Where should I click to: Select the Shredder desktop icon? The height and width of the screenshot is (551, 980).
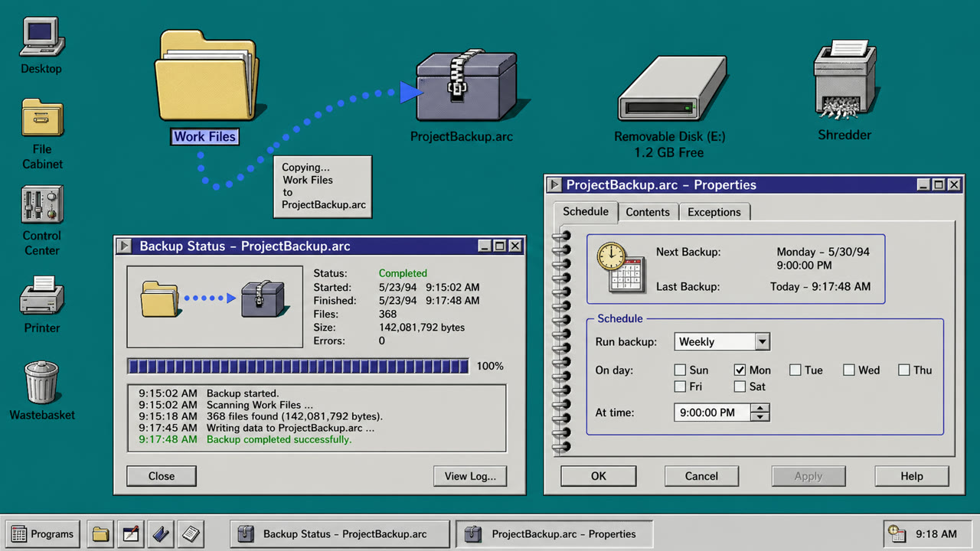point(844,80)
